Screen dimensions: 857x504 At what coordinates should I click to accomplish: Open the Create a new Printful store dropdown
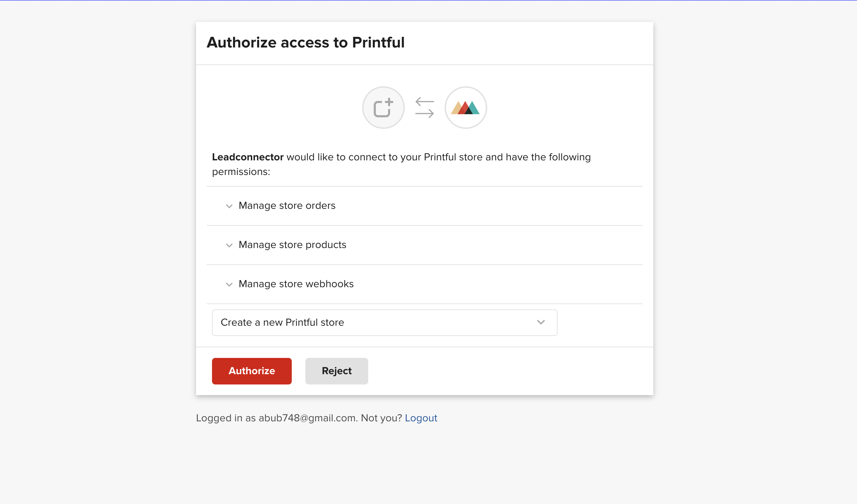[384, 322]
